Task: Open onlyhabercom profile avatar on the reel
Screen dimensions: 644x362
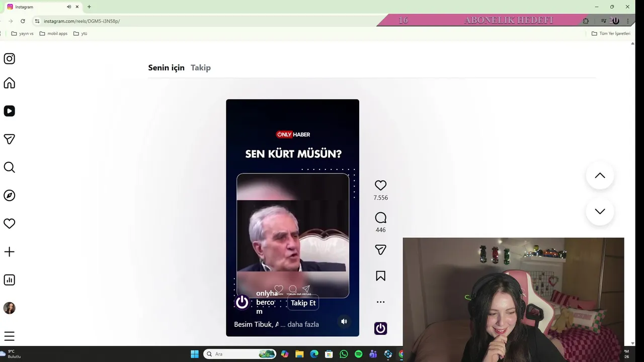Action: [242, 302]
